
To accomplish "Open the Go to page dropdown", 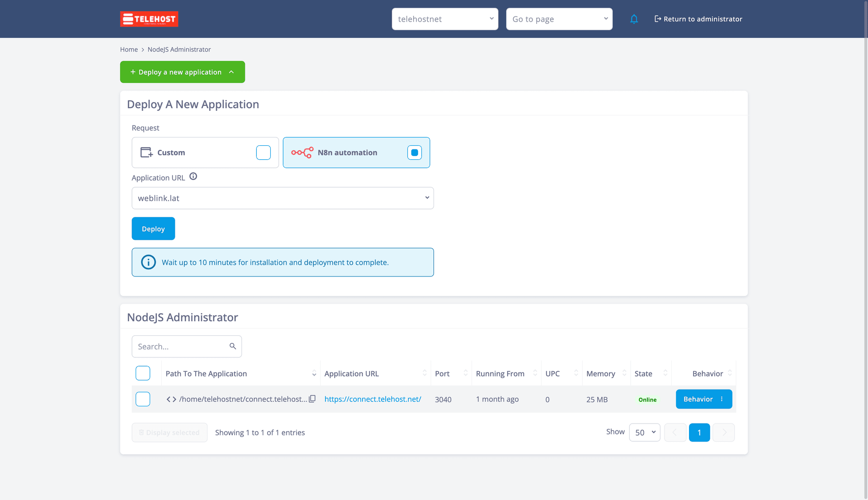I will [x=559, y=19].
